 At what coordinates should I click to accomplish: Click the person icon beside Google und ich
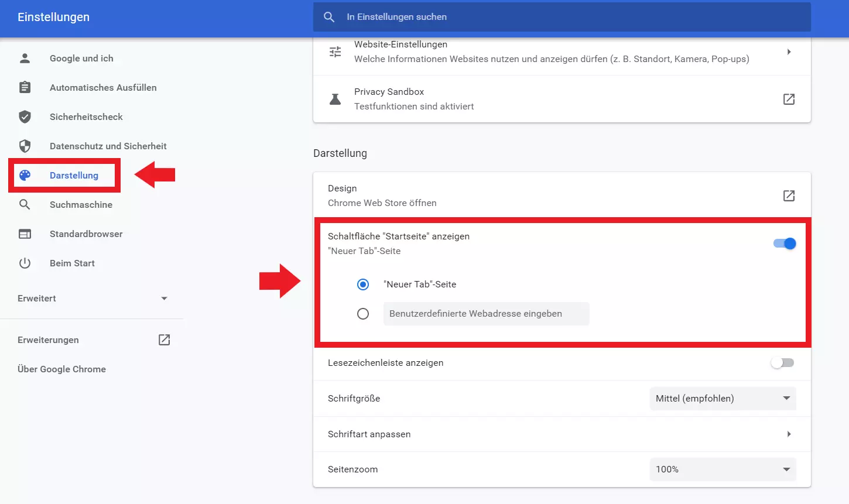tap(25, 58)
